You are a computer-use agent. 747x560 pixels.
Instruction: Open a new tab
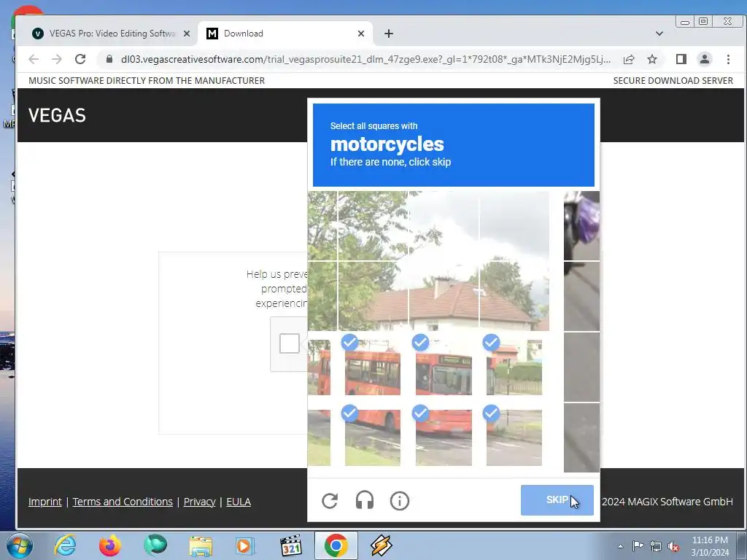[389, 34]
